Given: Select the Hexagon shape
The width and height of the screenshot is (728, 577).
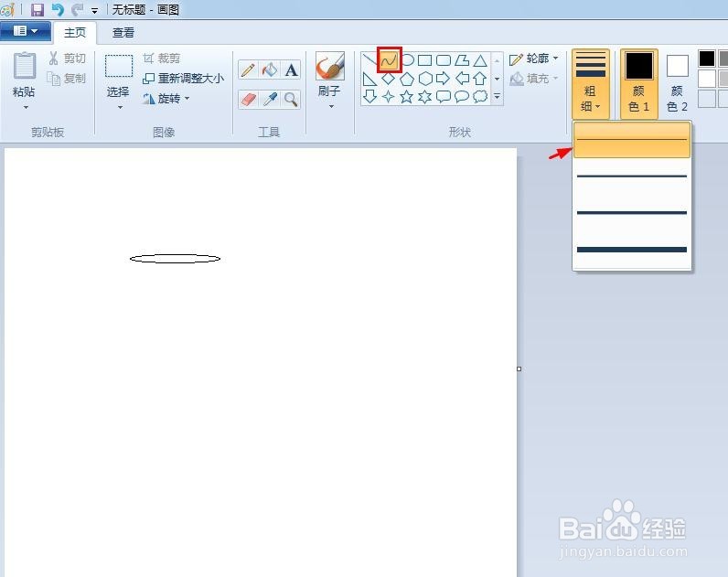Looking at the screenshot, I should (425, 79).
